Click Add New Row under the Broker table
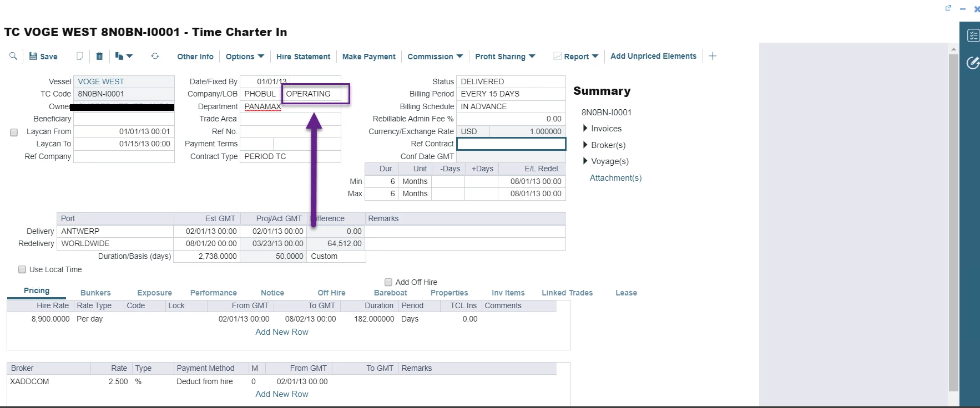The width and height of the screenshot is (980, 408). 282,394
